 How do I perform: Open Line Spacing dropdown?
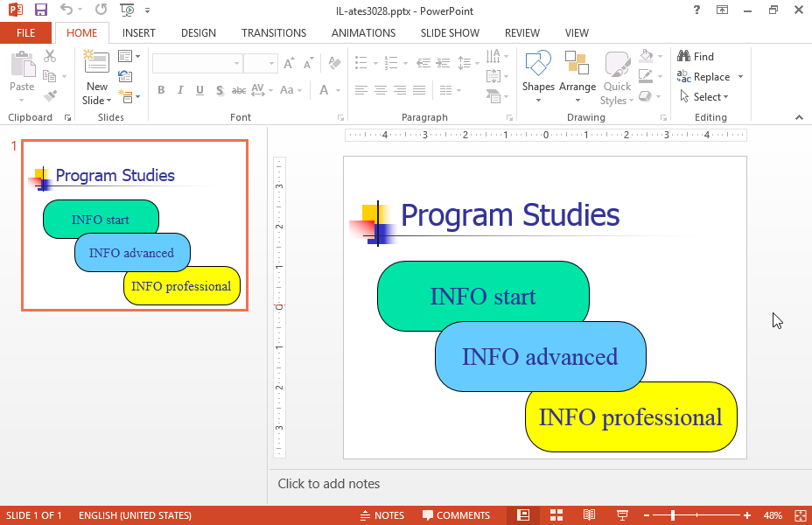click(467, 63)
